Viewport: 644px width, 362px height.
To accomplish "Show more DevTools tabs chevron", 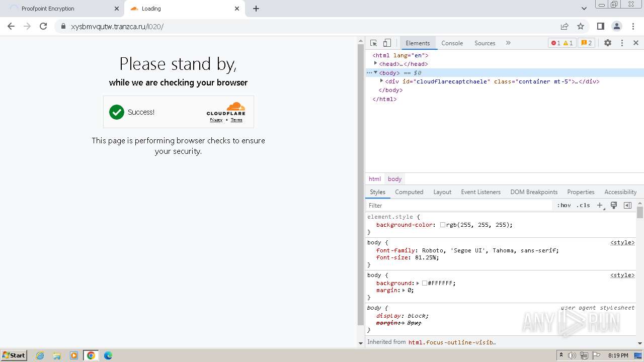I will 508,43.
